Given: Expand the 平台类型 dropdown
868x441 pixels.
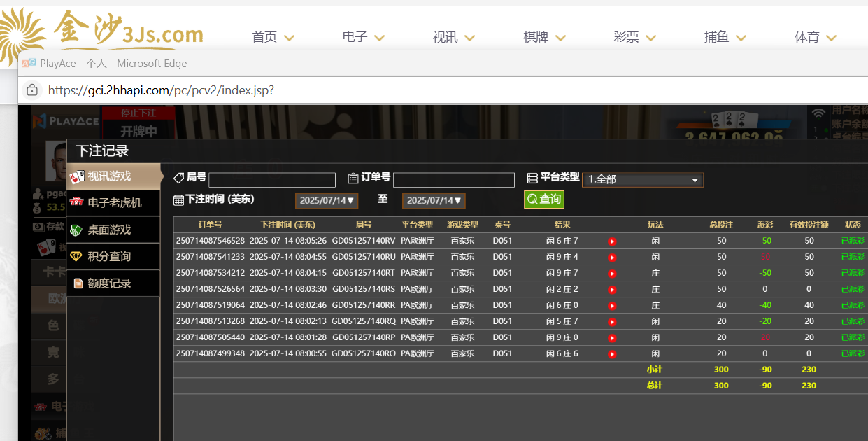Looking at the screenshot, I should click(x=642, y=180).
